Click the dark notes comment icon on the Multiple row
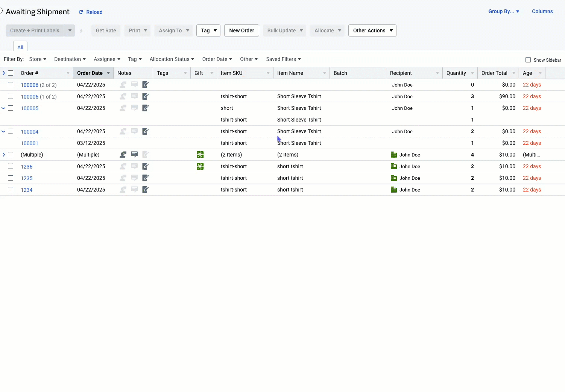 pyautogui.click(x=134, y=154)
